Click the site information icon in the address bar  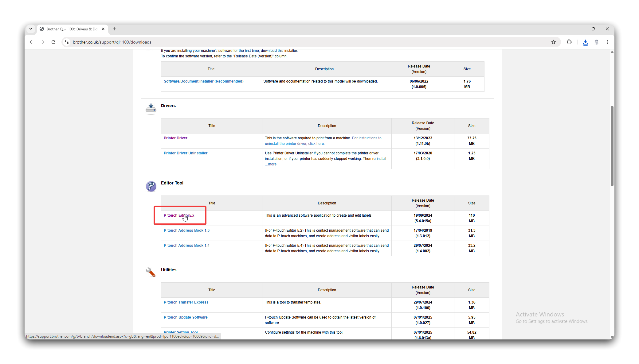point(67,42)
